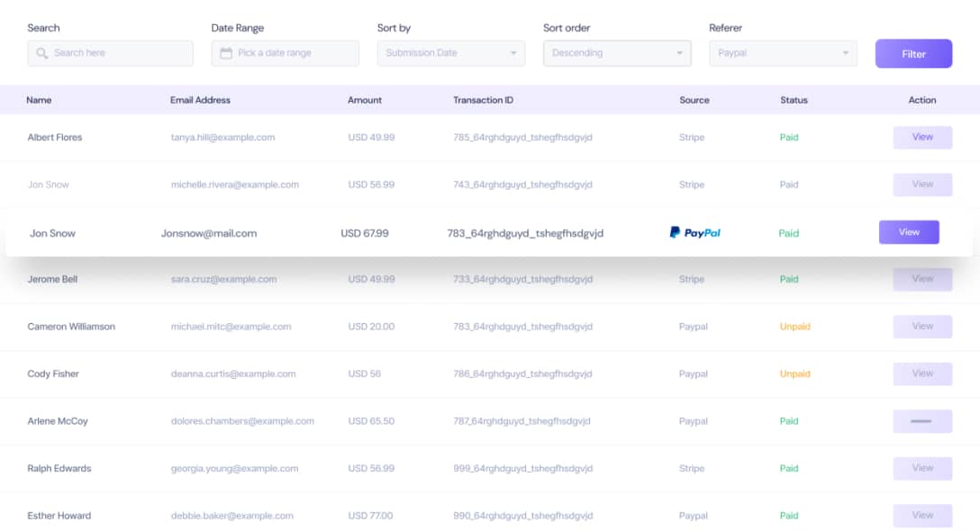Click the Amount column header
Screen dimensions: 980x531
365,100
